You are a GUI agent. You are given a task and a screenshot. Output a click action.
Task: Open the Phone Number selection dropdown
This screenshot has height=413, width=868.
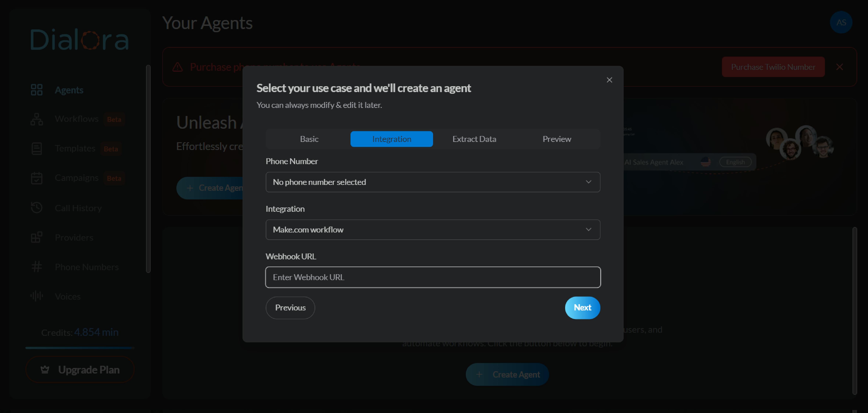[433, 182]
